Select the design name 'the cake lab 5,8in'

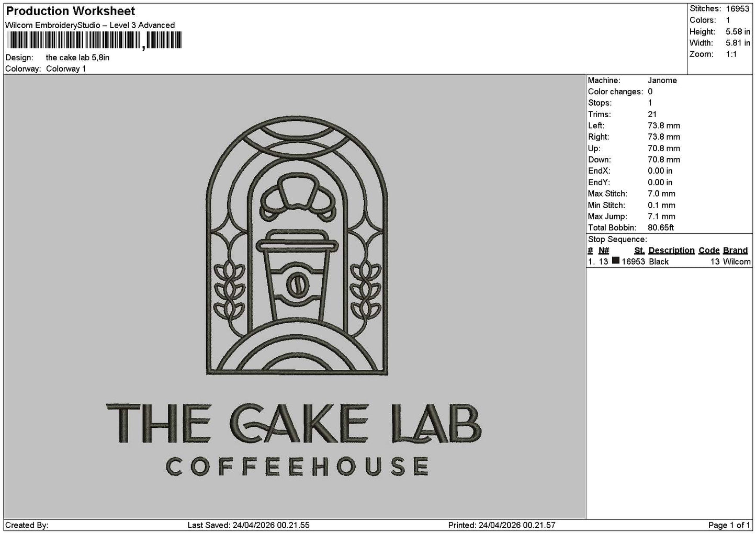(78, 58)
